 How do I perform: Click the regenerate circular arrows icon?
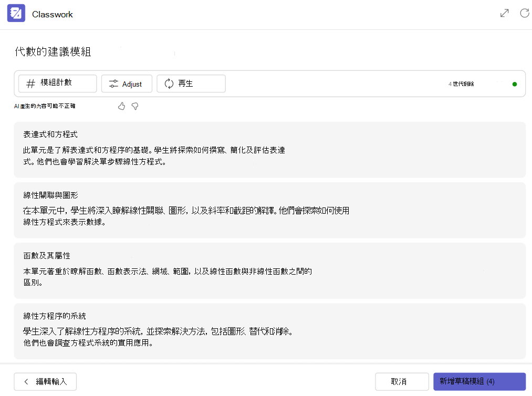(x=169, y=84)
